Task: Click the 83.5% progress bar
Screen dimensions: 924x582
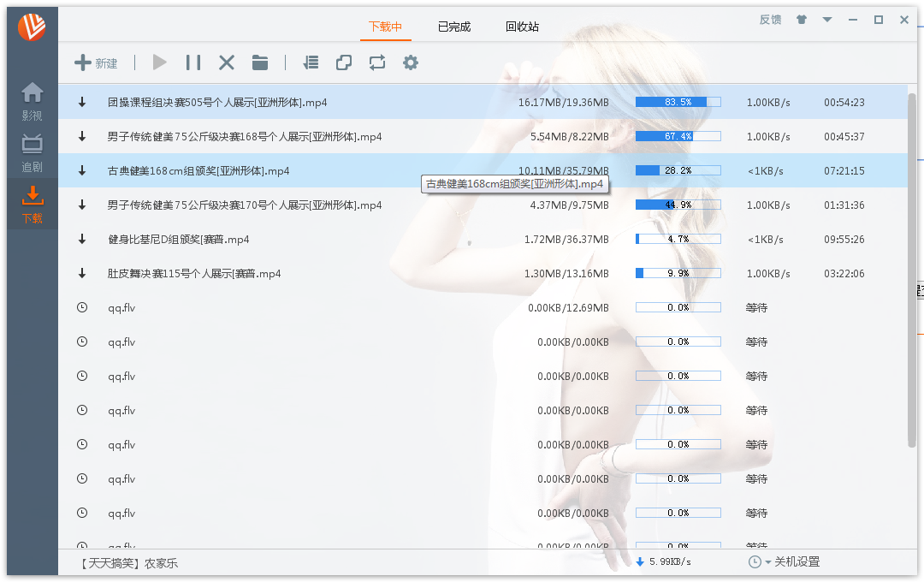Action: click(x=678, y=102)
